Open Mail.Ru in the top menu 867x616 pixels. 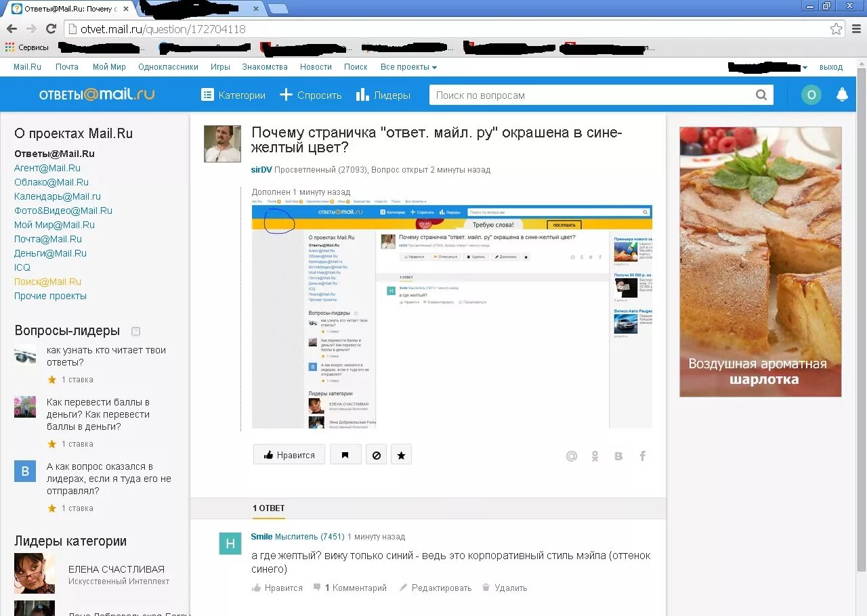point(27,67)
